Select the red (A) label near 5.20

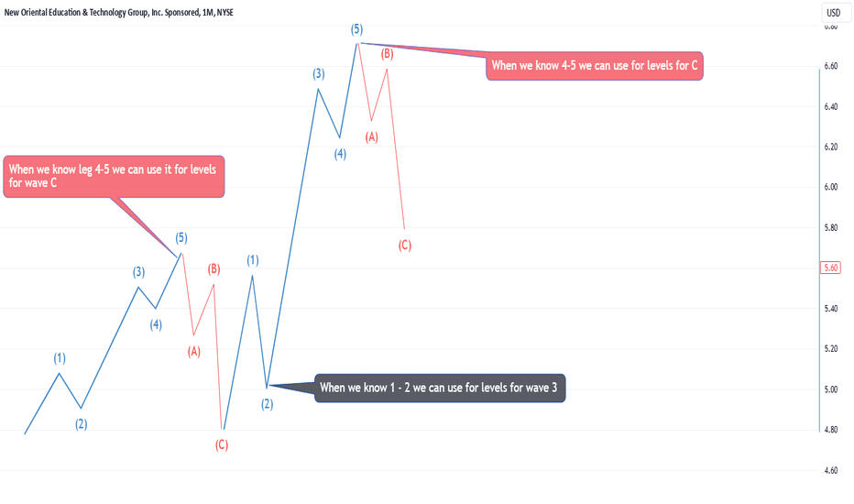point(194,352)
